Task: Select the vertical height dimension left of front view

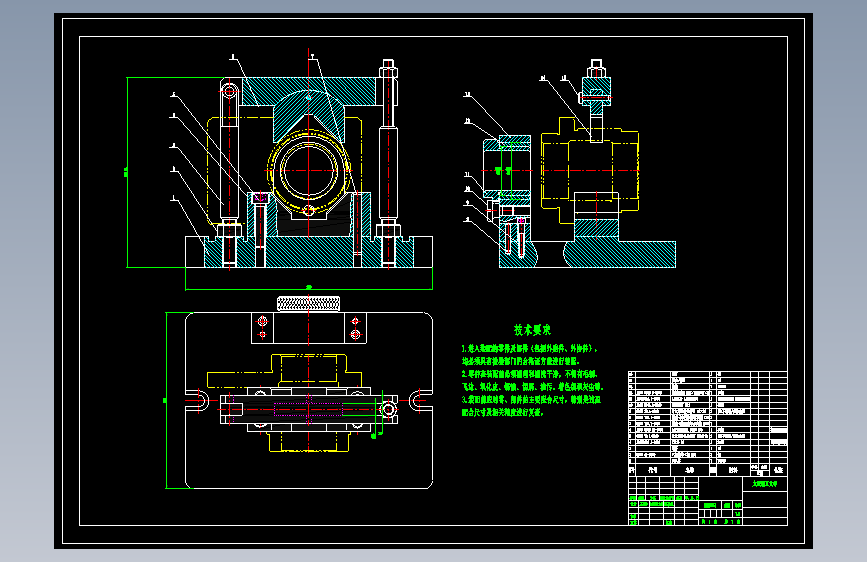Action: point(127,173)
